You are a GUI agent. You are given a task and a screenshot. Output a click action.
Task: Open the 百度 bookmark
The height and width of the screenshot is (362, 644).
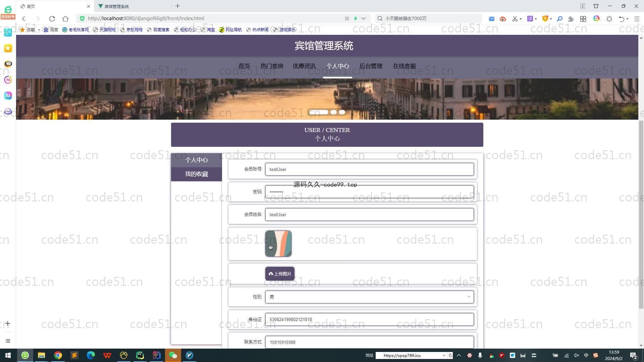click(x=51, y=29)
